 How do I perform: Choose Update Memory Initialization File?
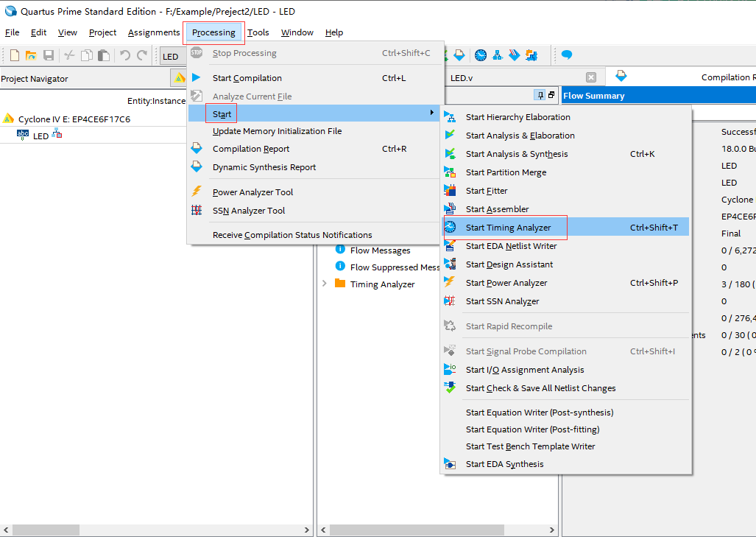click(315, 131)
